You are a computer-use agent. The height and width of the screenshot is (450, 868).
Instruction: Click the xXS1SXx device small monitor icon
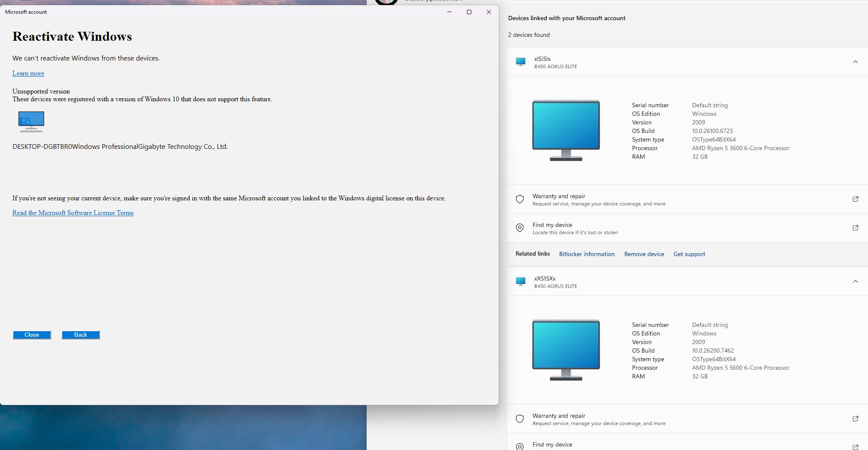point(521,281)
